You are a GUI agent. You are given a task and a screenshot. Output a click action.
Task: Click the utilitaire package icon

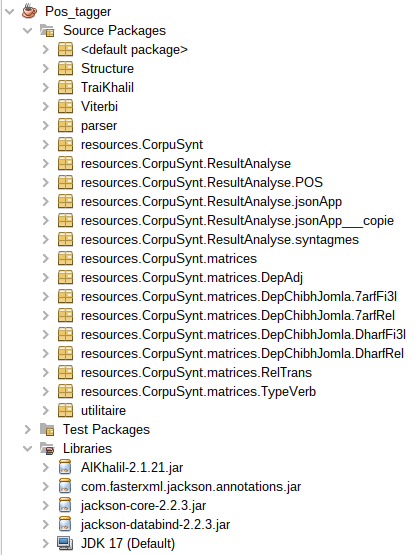[65, 410]
